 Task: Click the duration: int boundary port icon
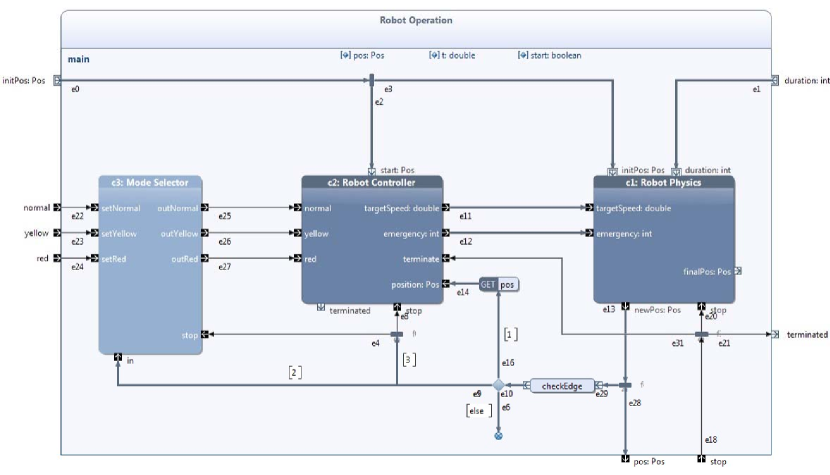(775, 80)
